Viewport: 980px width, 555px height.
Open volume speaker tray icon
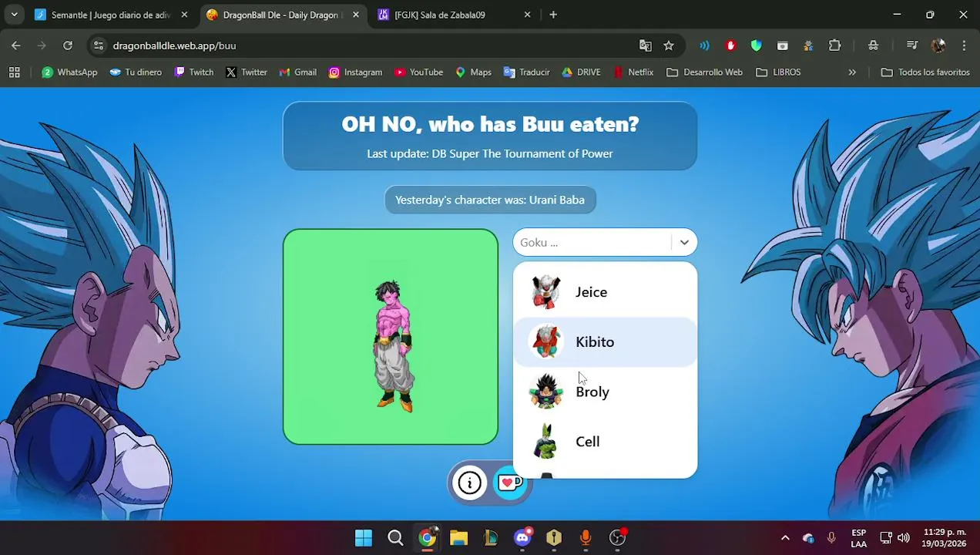(x=904, y=537)
